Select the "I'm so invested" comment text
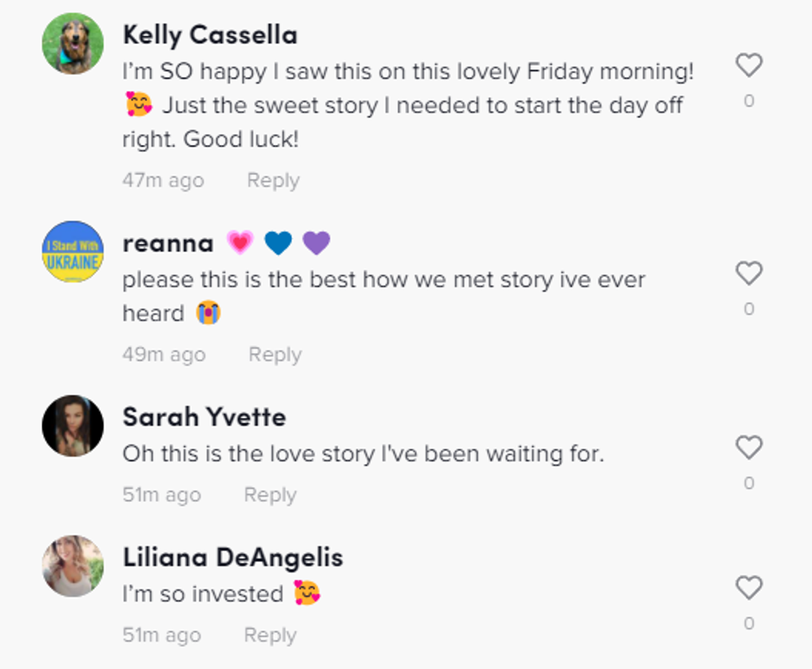The image size is (812, 669). pos(203,594)
